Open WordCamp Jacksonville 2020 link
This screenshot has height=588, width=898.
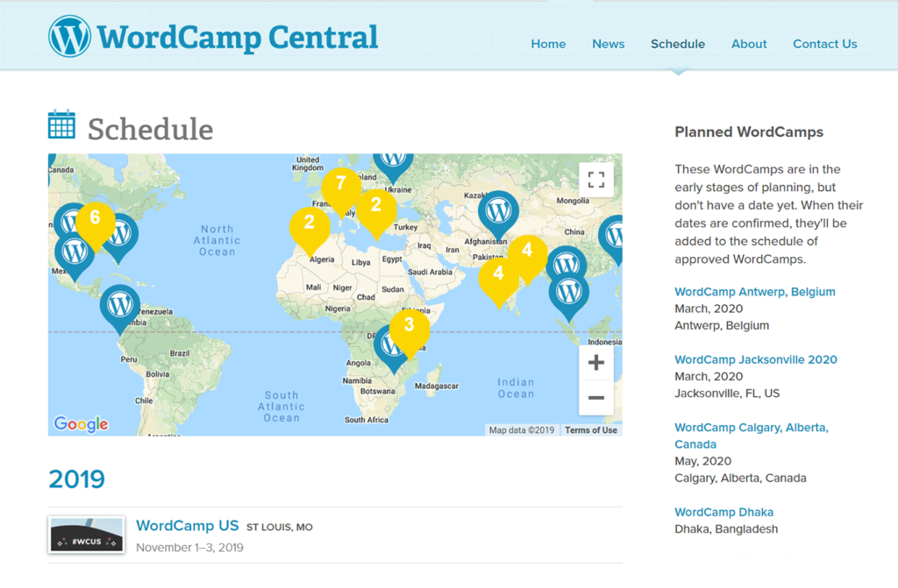pos(755,359)
